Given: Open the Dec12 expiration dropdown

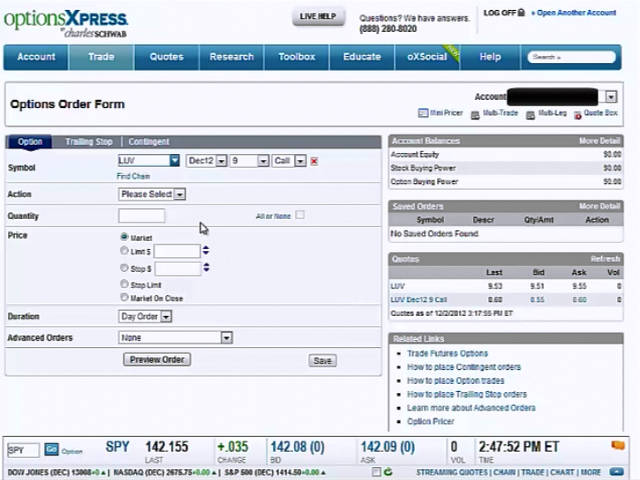Looking at the screenshot, I should pyautogui.click(x=221, y=161).
